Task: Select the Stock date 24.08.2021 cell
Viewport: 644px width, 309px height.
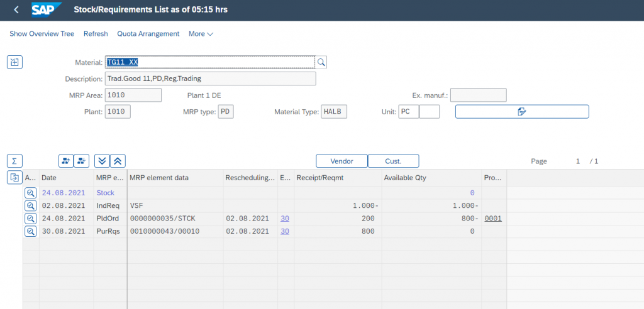Action: tap(66, 192)
